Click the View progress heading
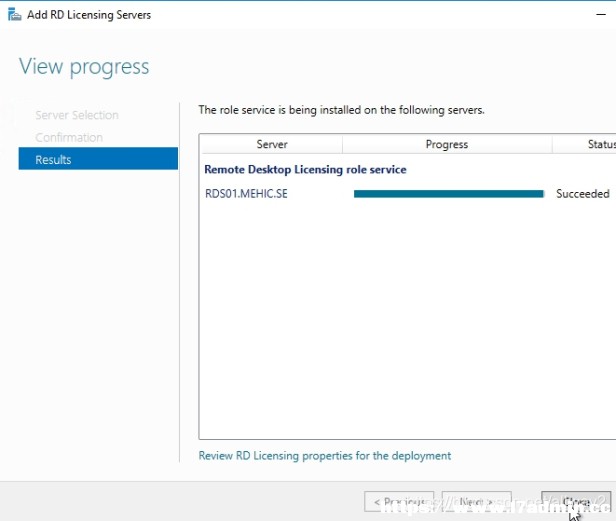The width and height of the screenshot is (616, 521). coord(84,67)
